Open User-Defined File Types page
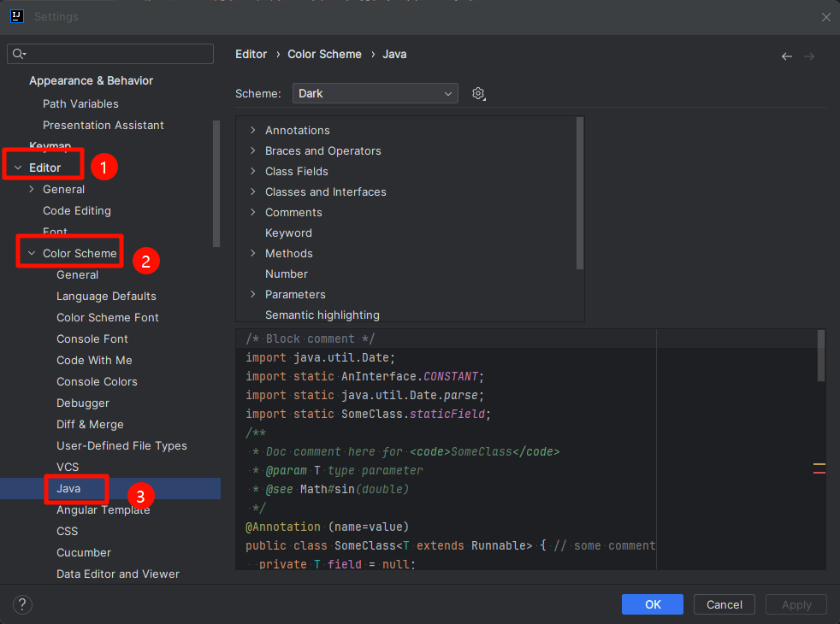 (x=121, y=446)
